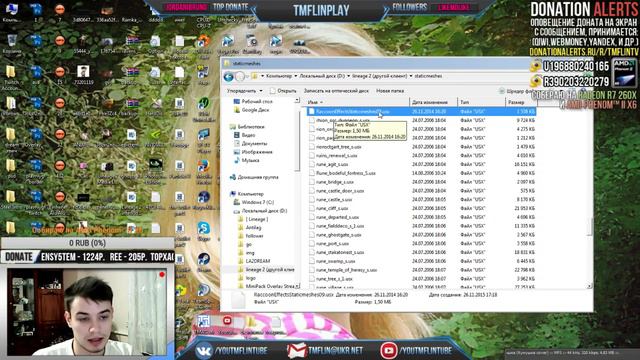Sort by Дата изменения column header
This screenshot has width=640, height=360.
click(433, 102)
